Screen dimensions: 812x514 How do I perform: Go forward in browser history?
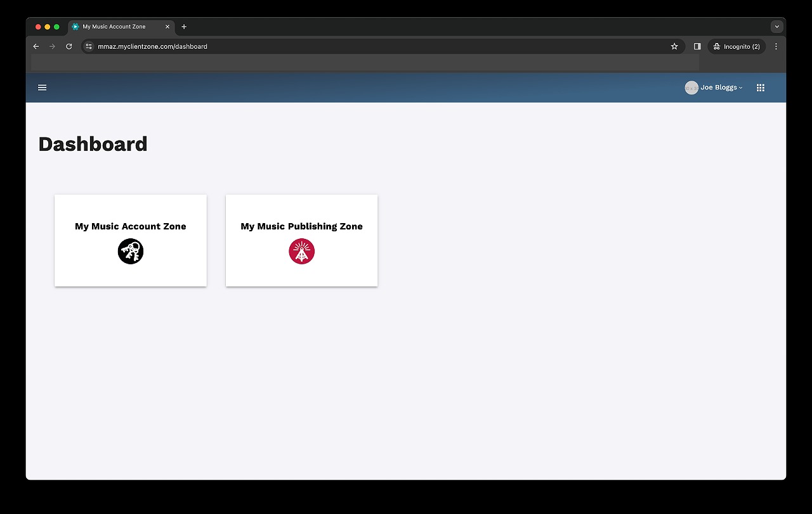53,46
